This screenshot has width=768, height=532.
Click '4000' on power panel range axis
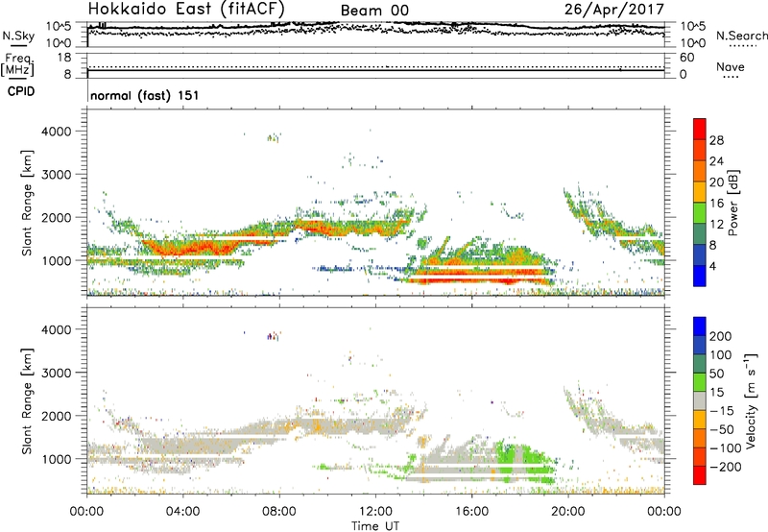pos(57,132)
